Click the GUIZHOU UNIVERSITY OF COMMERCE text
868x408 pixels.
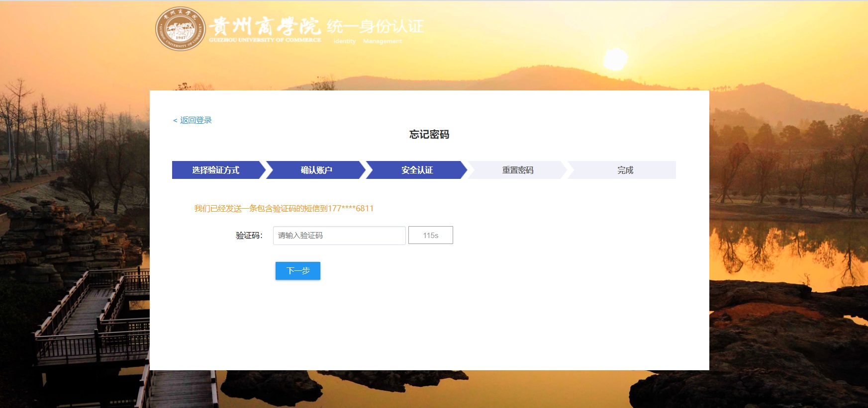265,40
